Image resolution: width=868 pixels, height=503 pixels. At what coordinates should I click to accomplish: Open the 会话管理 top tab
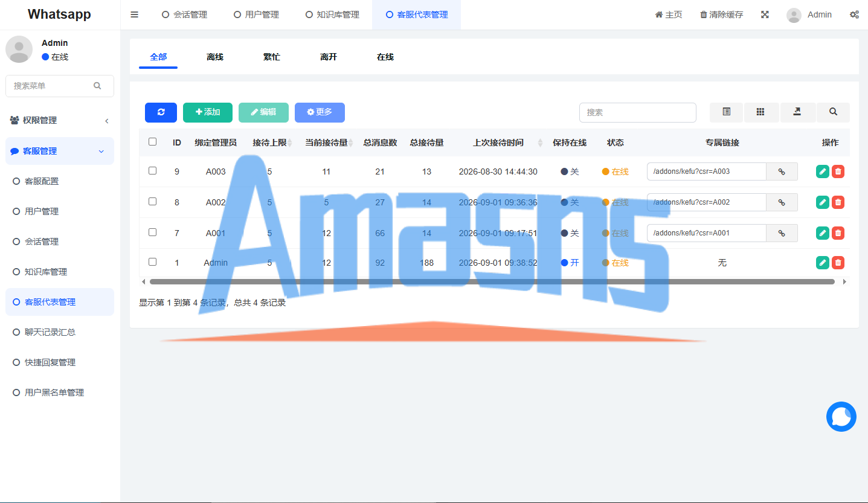184,14
